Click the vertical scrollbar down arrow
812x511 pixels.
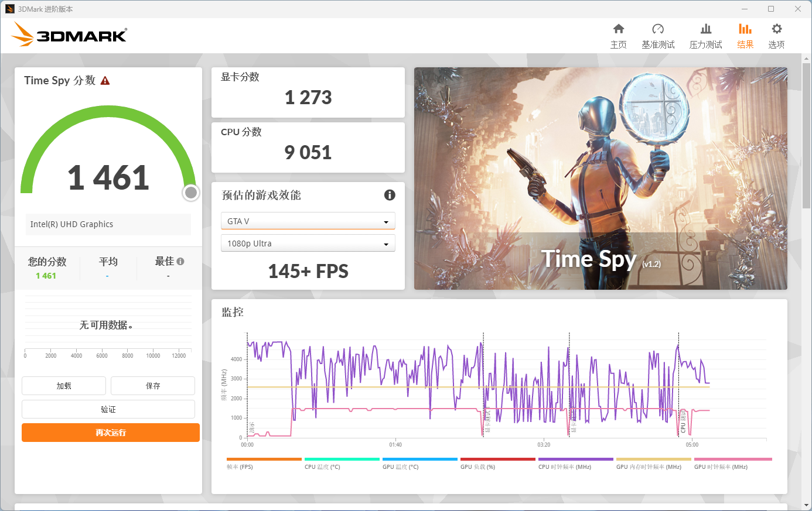807,505
